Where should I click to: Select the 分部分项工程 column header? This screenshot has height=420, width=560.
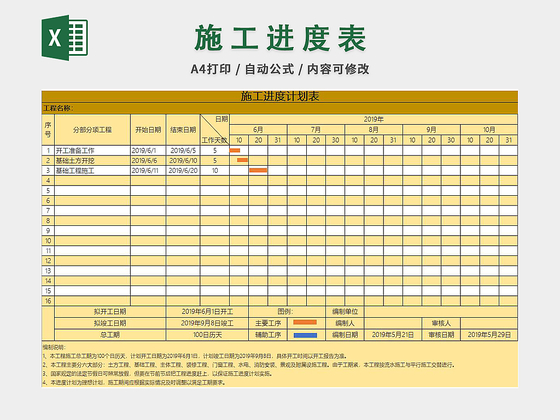pos(92,130)
